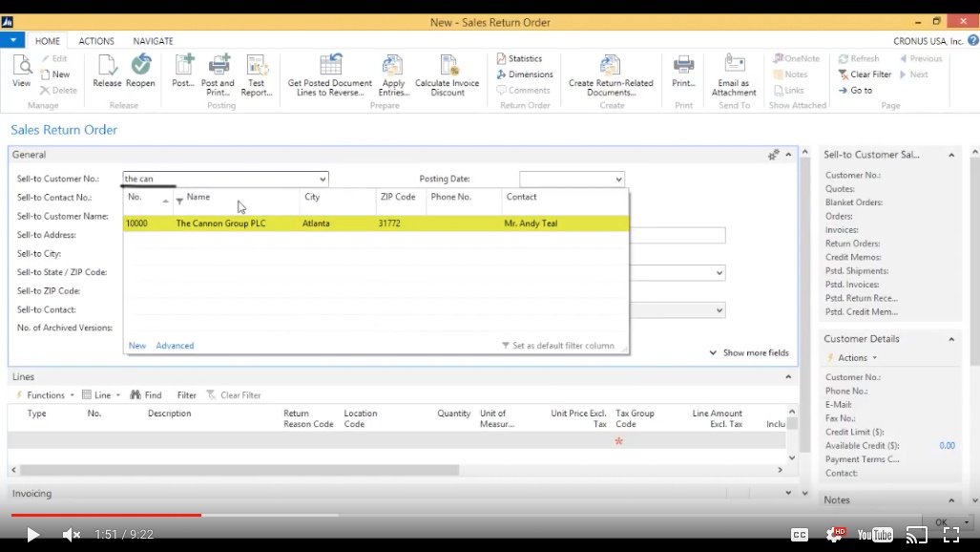The width and height of the screenshot is (980, 552).
Task: Open the Lines Functions dropdown
Action: click(x=45, y=395)
